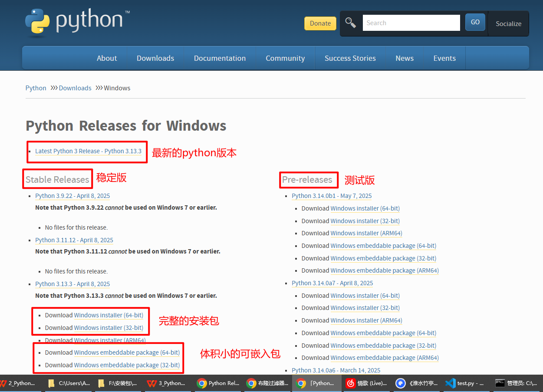Click the GO search button

(475, 22)
